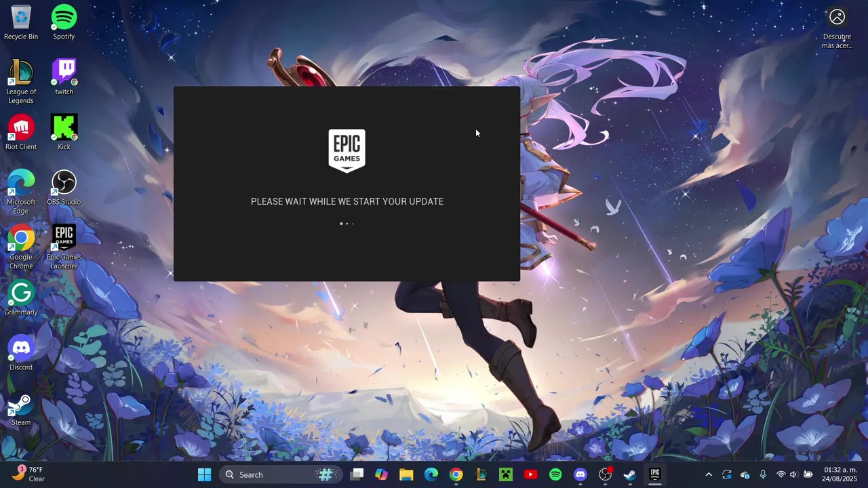Switch to Steam on the taskbar

click(x=630, y=474)
